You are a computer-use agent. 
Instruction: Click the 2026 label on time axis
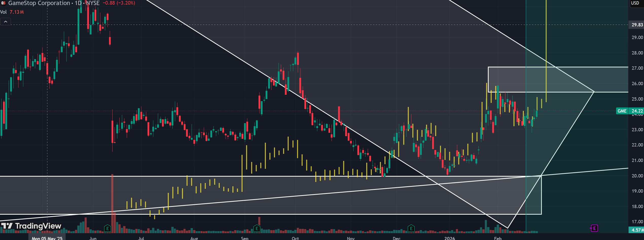(x=450, y=238)
